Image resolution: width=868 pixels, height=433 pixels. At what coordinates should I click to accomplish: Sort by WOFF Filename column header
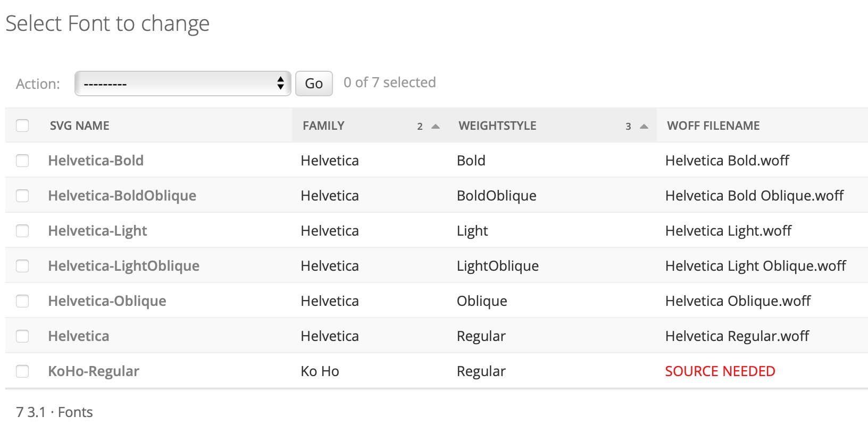coord(713,126)
